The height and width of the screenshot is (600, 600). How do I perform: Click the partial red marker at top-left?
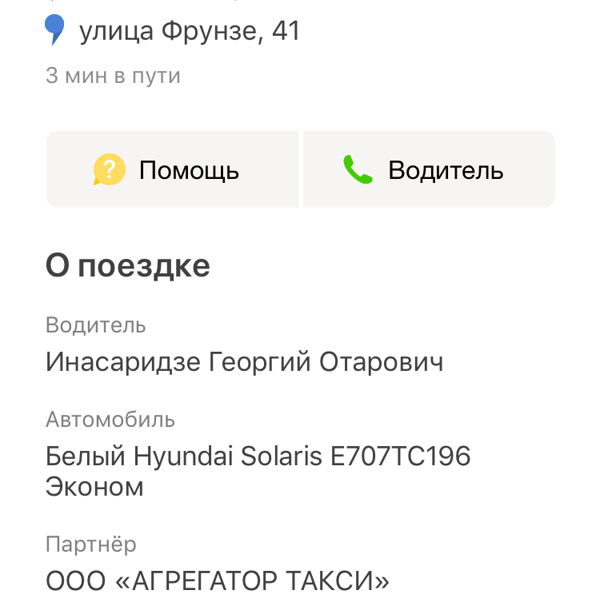[x=53, y=1]
